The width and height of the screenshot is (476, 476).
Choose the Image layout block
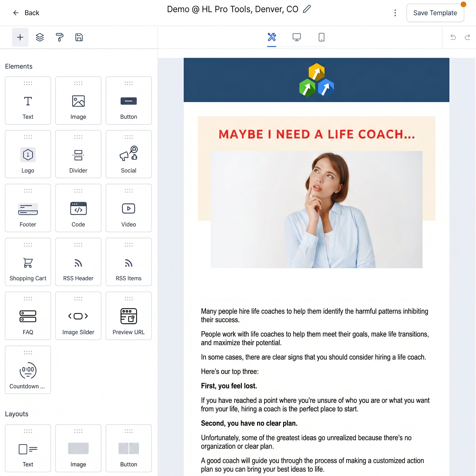[x=78, y=448]
